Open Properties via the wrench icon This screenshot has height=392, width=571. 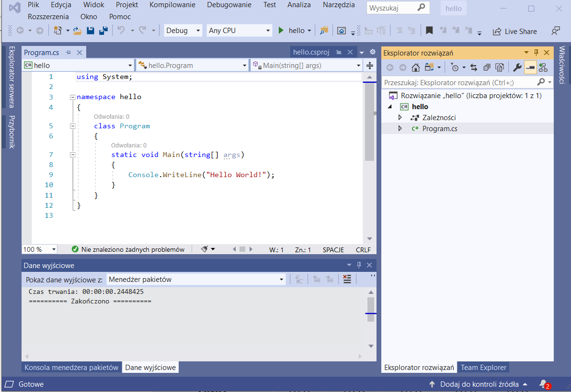pyautogui.click(x=517, y=67)
